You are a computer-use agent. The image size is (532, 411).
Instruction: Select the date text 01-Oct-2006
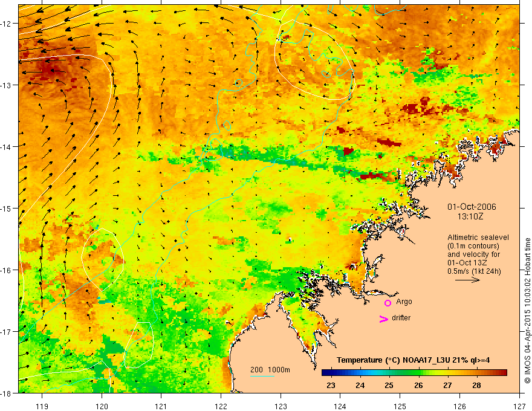click(472, 207)
